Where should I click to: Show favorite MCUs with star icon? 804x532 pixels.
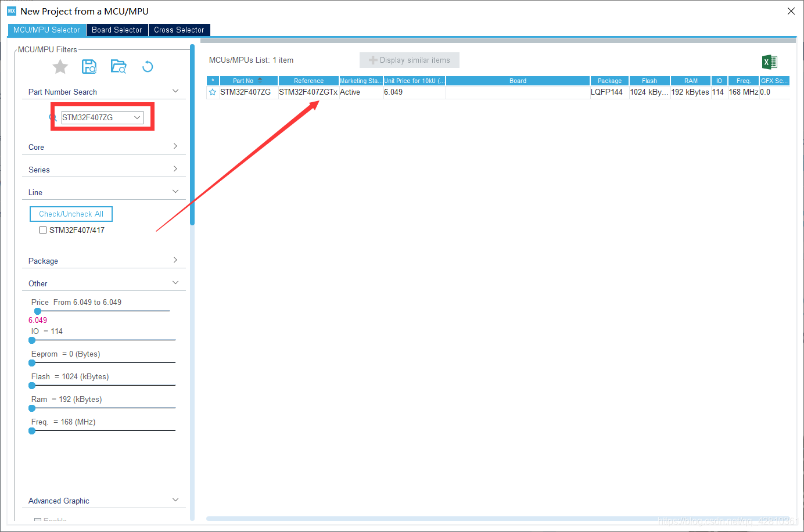click(60, 67)
